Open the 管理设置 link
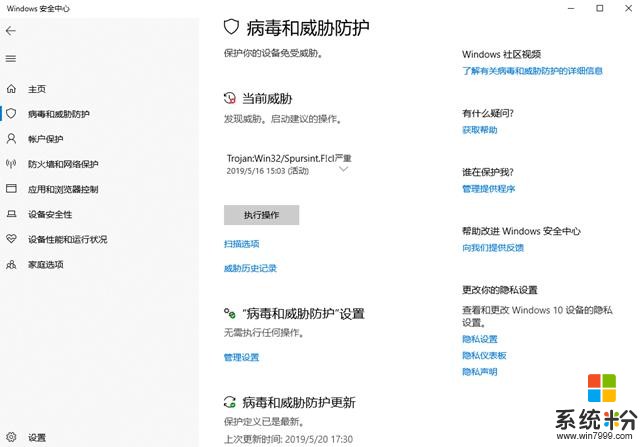This screenshot has width=640, height=447. pyautogui.click(x=241, y=357)
